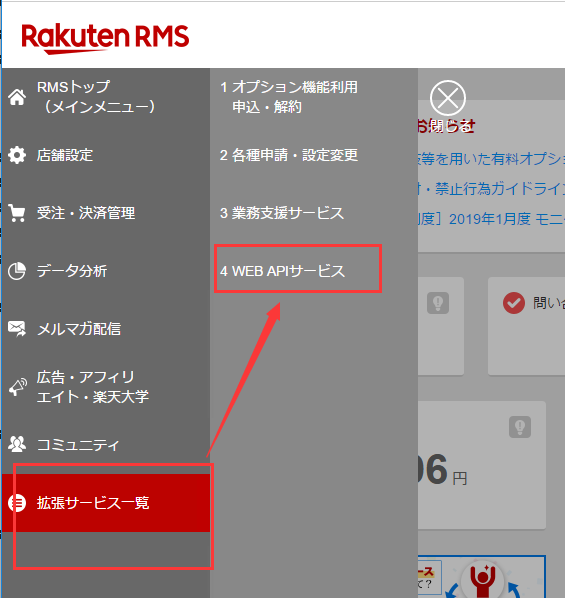Click the 禁止行為ガイドライン news link

tap(491, 189)
